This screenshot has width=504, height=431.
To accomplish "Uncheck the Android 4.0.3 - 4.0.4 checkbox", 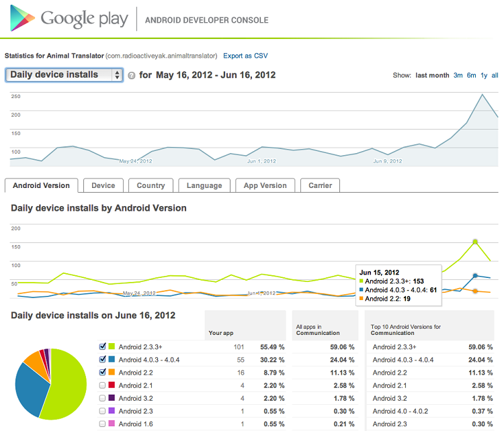I will pos(102,360).
